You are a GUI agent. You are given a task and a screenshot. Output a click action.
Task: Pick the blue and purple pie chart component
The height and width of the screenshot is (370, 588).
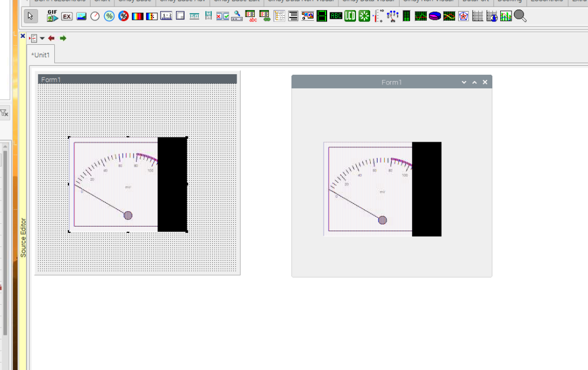435,16
